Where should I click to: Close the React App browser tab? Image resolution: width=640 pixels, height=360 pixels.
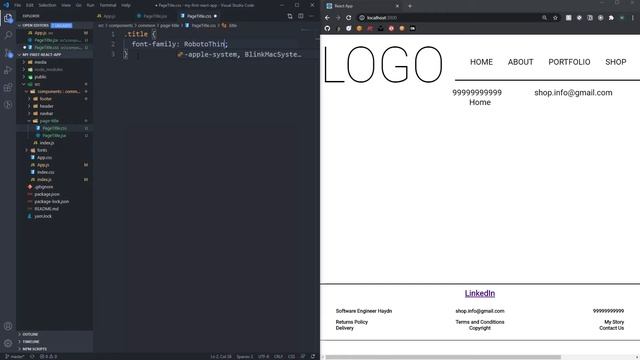[397, 6]
